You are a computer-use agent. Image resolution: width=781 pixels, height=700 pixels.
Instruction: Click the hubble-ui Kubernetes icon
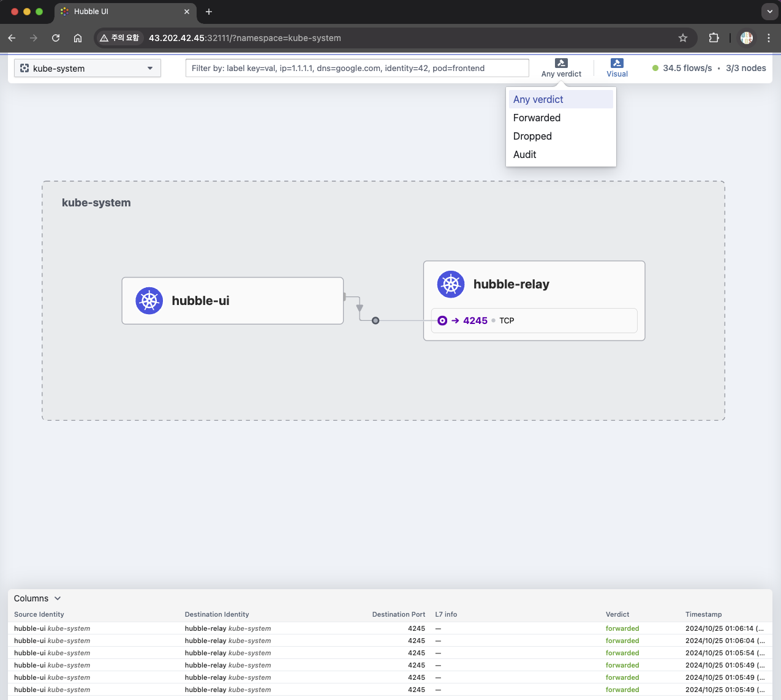click(x=149, y=301)
